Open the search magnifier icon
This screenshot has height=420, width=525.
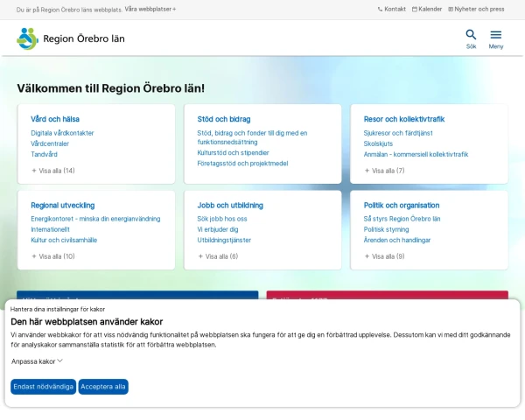click(471, 37)
